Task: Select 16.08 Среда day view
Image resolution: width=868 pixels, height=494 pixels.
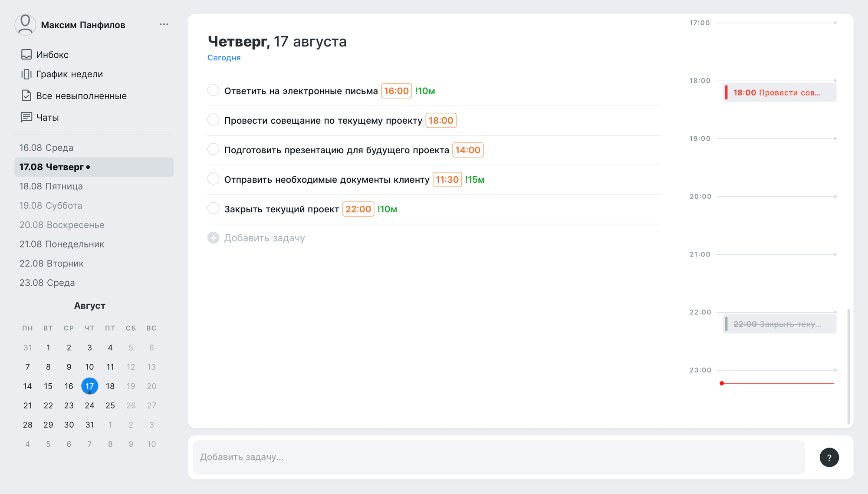Action: 46,148
